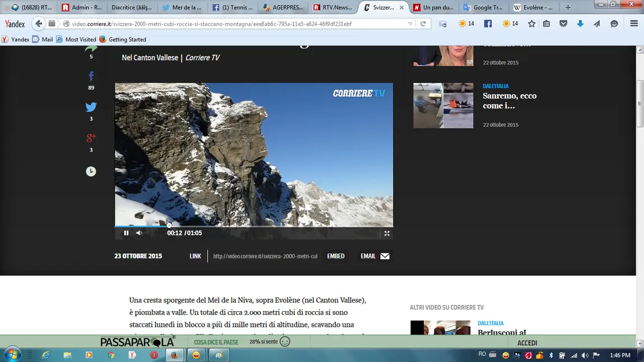Screen dimensions: 644x362
Task: Go back with the browser back arrow
Action: (39, 24)
